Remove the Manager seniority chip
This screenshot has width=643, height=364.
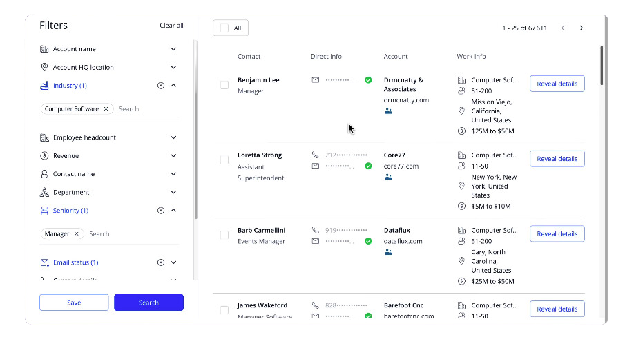point(76,234)
